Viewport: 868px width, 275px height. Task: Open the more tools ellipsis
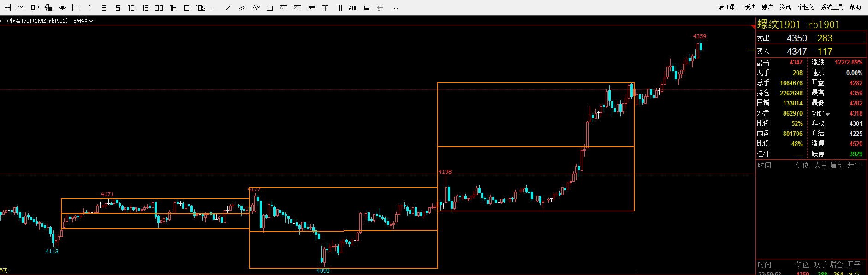[395, 8]
